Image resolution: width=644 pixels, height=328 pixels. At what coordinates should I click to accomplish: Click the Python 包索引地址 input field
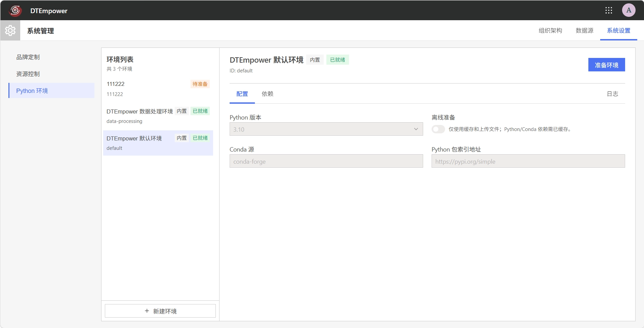click(528, 161)
